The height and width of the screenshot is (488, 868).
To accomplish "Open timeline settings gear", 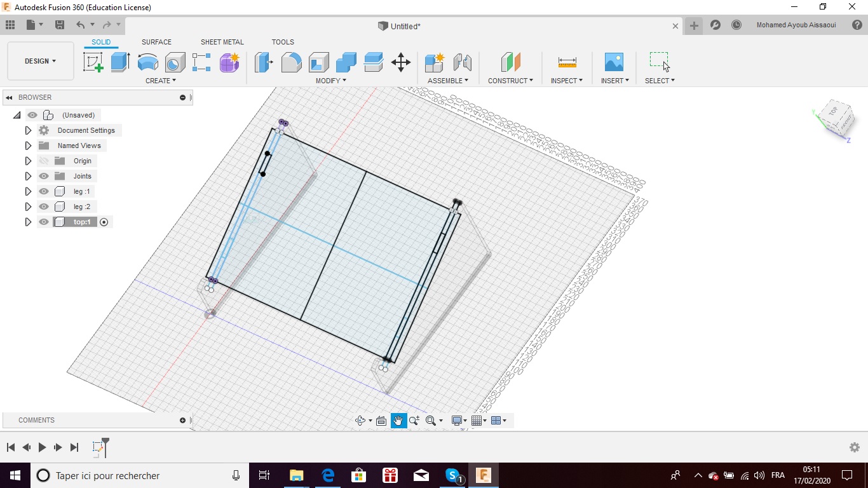I will (855, 447).
